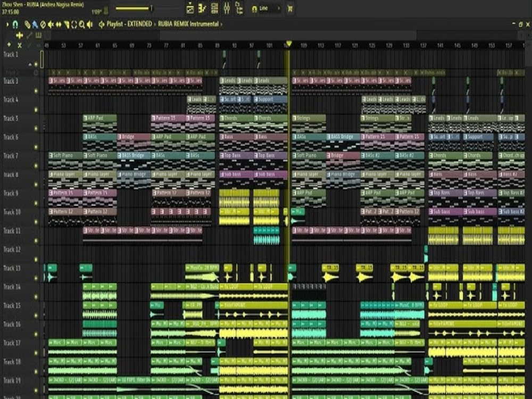This screenshot has width=532, height=399.
Task: Click the shopping cart icon
Action: click(x=290, y=9)
